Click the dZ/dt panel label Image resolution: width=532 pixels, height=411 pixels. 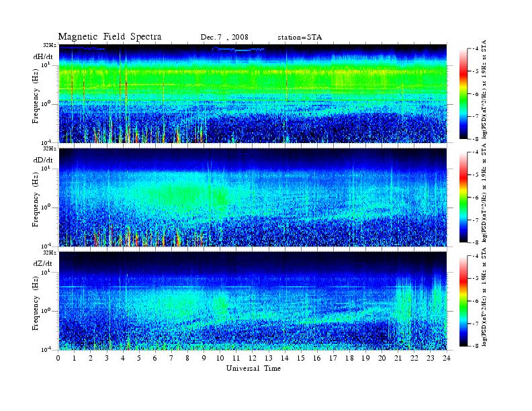43,263
